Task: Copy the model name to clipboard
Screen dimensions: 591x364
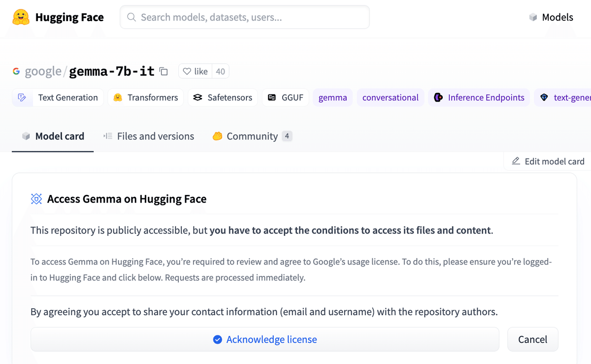Action: [x=164, y=72]
